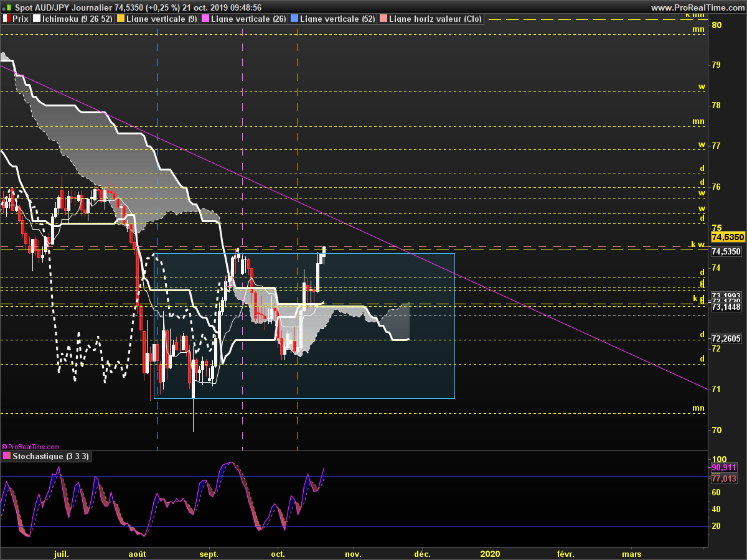This screenshot has width=747, height=560.
Task: Click the 75 level on price axis
Action: pos(716,227)
